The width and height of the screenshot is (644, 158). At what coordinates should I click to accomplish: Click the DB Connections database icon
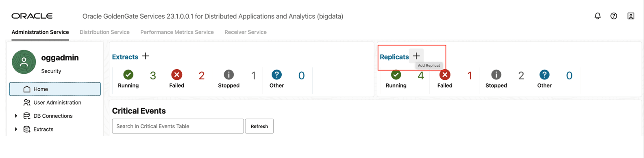pyautogui.click(x=27, y=116)
